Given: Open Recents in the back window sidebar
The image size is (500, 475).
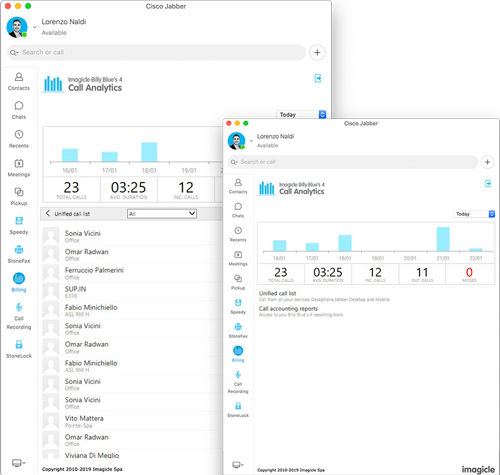Looking at the screenshot, I should pos(19,139).
